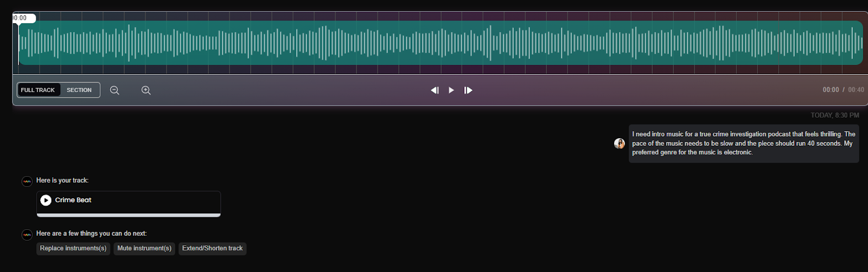
Task: Choose Replace instrument(s) option
Action: pos(73,249)
